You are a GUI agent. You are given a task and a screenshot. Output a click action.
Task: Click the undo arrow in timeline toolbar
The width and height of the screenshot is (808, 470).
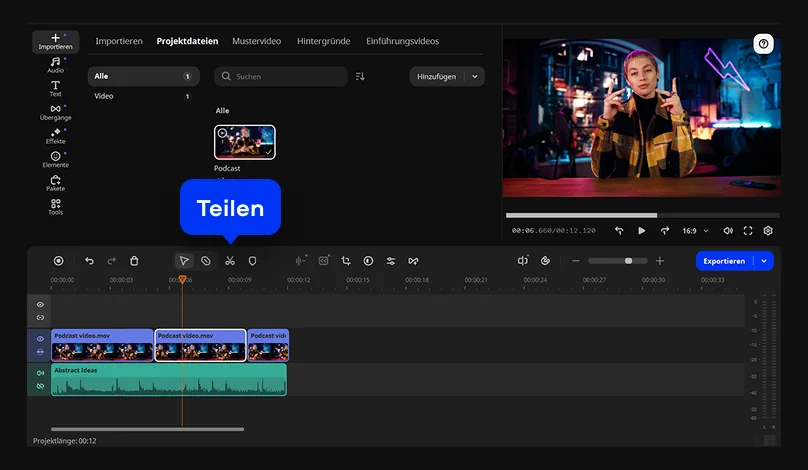[x=89, y=261]
